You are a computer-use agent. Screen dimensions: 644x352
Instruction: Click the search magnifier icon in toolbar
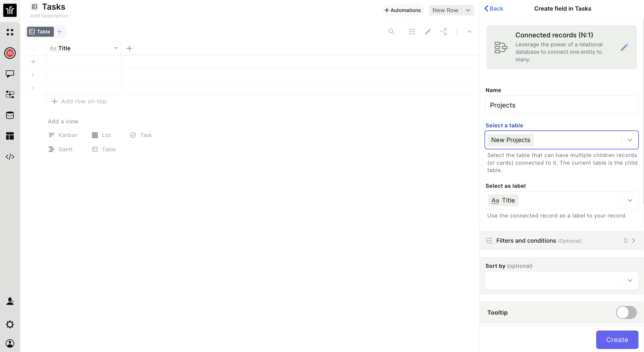coord(392,32)
